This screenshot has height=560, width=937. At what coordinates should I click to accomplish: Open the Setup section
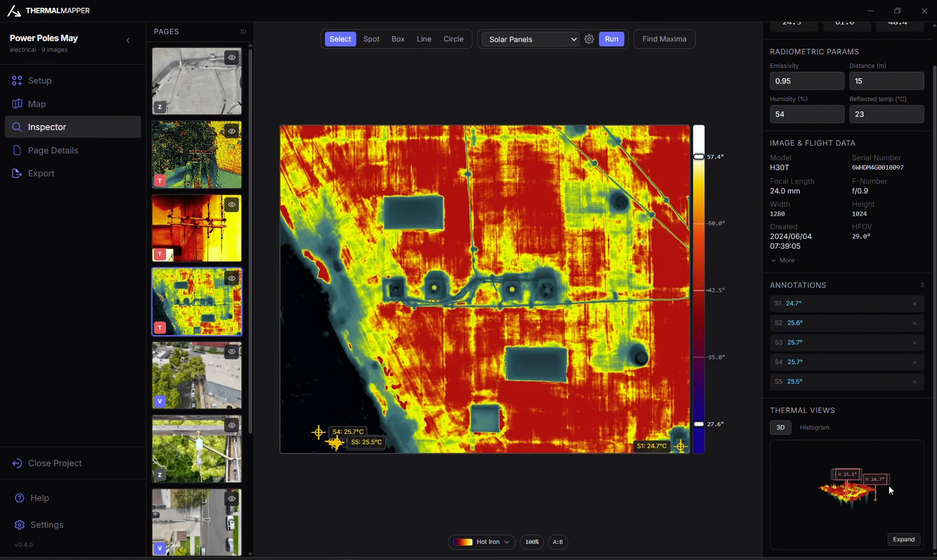[73, 80]
